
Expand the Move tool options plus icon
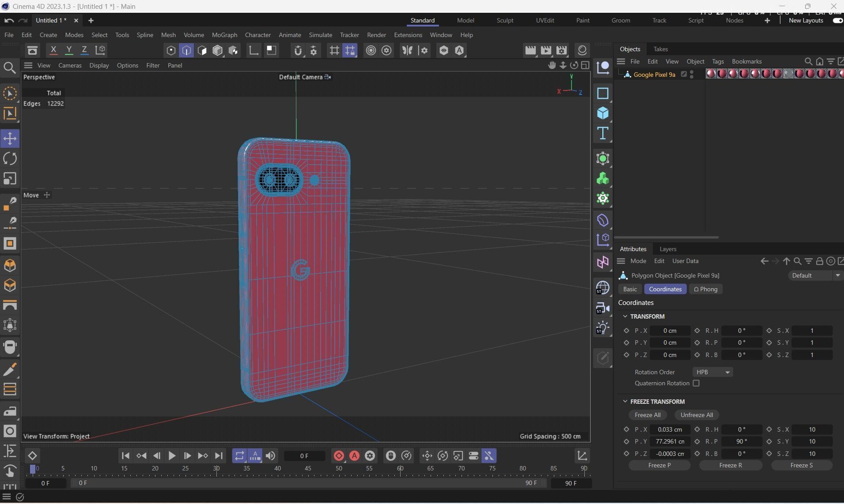coord(47,195)
